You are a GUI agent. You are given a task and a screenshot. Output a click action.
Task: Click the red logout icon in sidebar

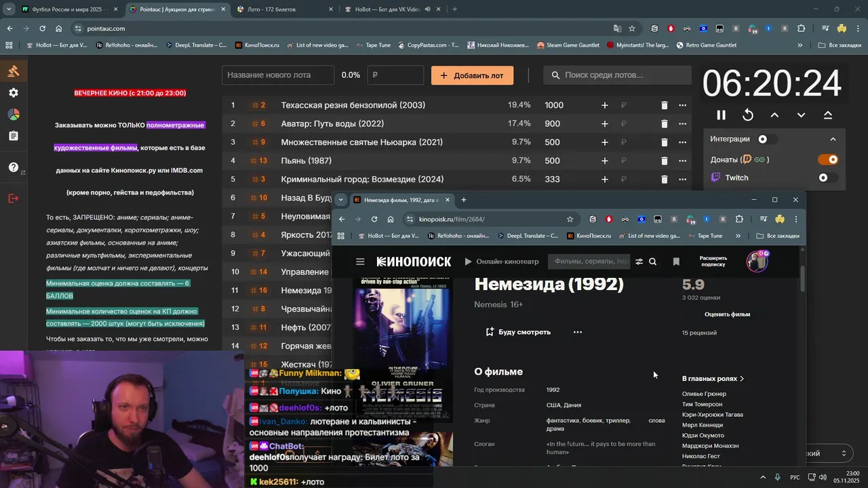pyautogui.click(x=14, y=198)
